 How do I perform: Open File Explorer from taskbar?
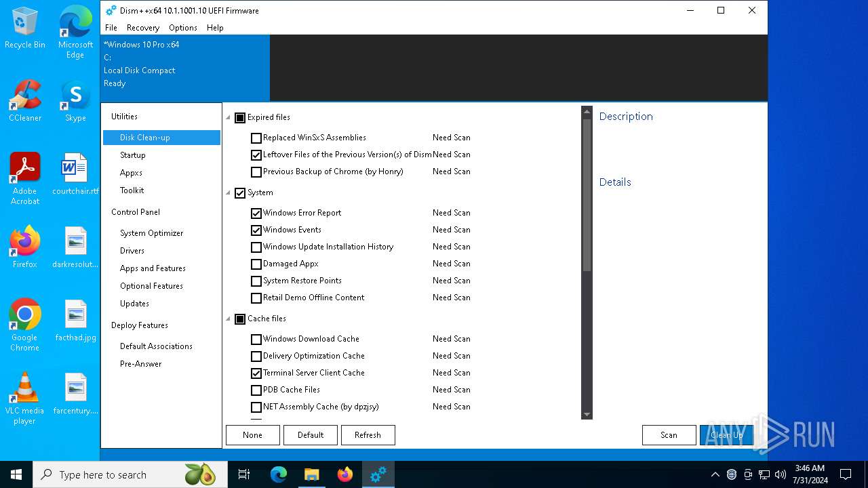pos(311,474)
